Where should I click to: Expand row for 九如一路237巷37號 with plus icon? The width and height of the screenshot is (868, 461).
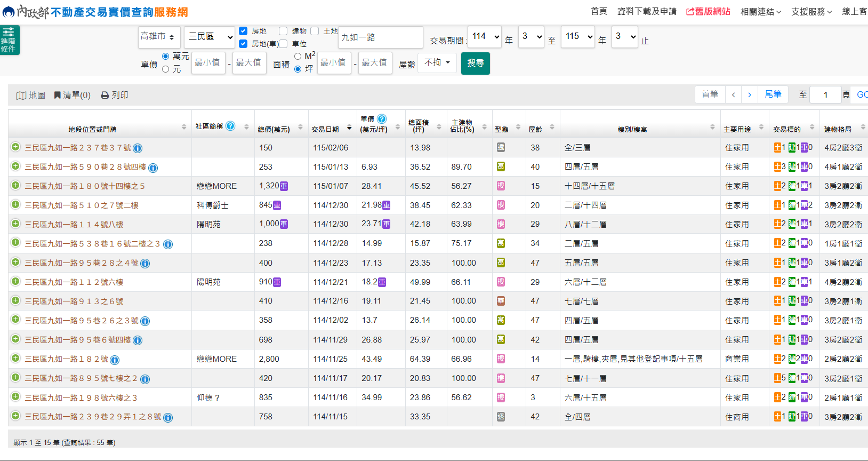pyautogui.click(x=15, y=147)
